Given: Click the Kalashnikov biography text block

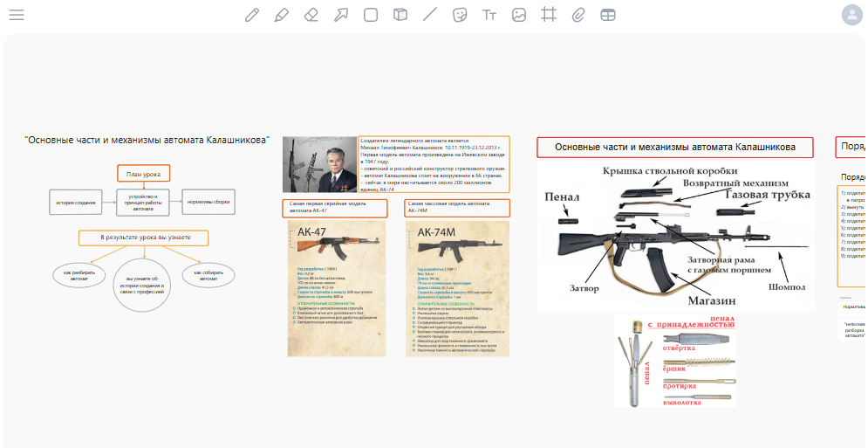Looking at the screenshot, I should pos(434,165).
